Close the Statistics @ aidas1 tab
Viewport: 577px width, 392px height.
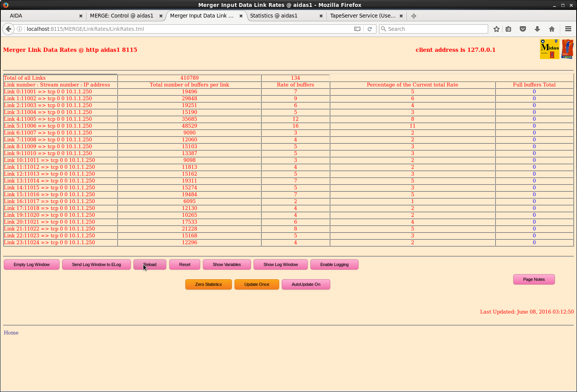(x=321, y=16)
